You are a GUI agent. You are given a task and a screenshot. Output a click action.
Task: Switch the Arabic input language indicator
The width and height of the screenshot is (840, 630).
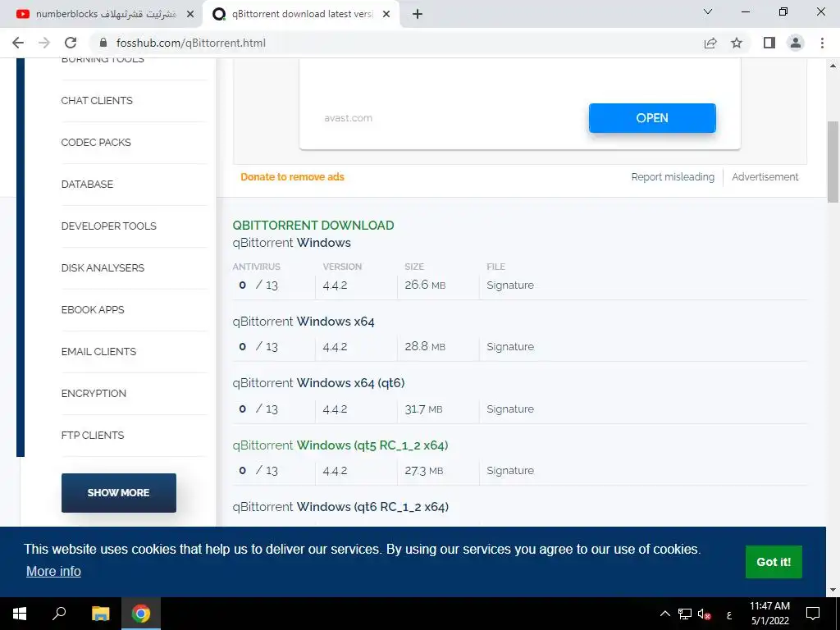(729, 614)
